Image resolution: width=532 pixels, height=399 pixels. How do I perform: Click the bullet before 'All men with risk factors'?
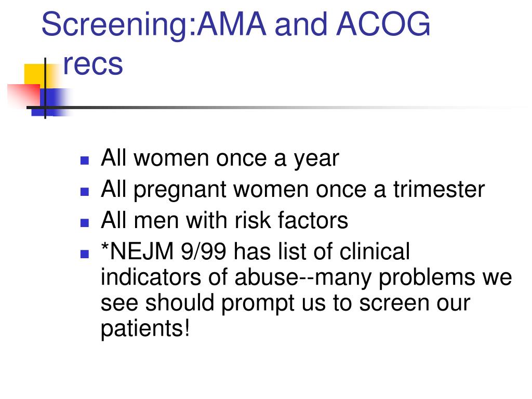tap(85, 223)
